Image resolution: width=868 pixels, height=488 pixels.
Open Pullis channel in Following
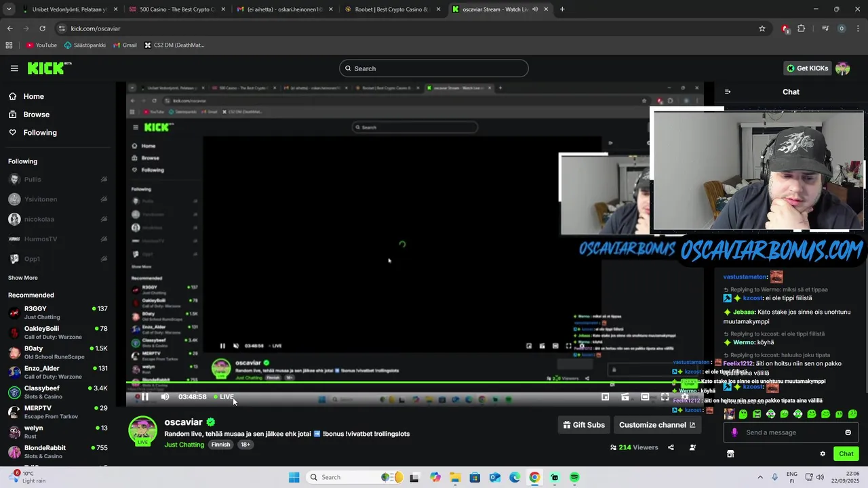coord(58,180)
